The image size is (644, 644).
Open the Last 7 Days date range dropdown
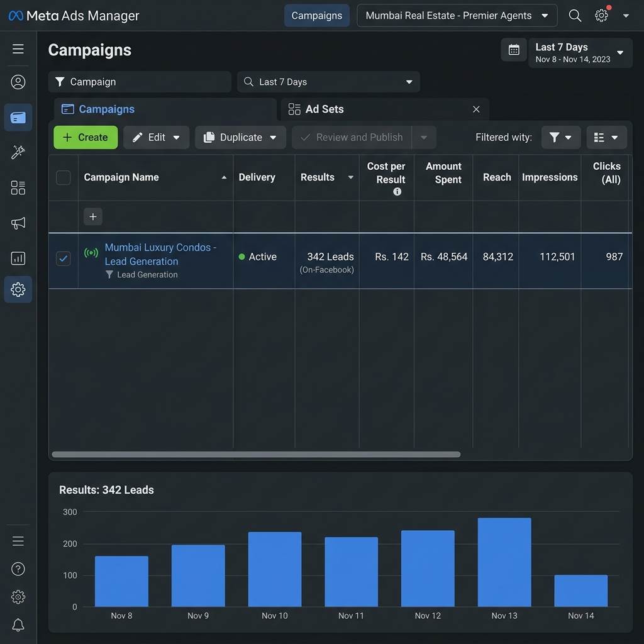[x=580, y=53]
